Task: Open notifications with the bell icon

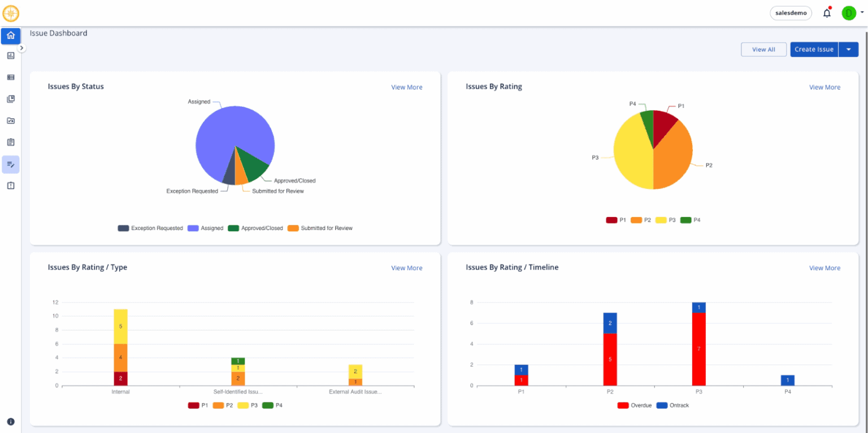Action: pos(827,13)
